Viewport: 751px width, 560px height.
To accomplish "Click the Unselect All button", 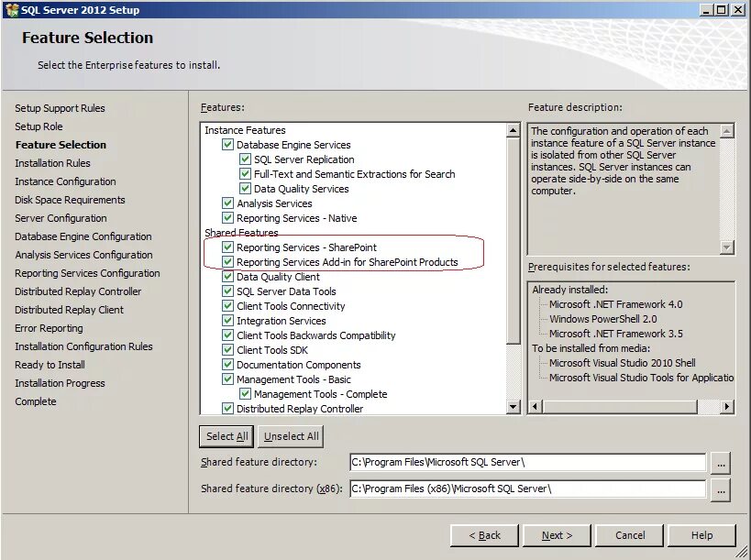I will tap(291, 436).
